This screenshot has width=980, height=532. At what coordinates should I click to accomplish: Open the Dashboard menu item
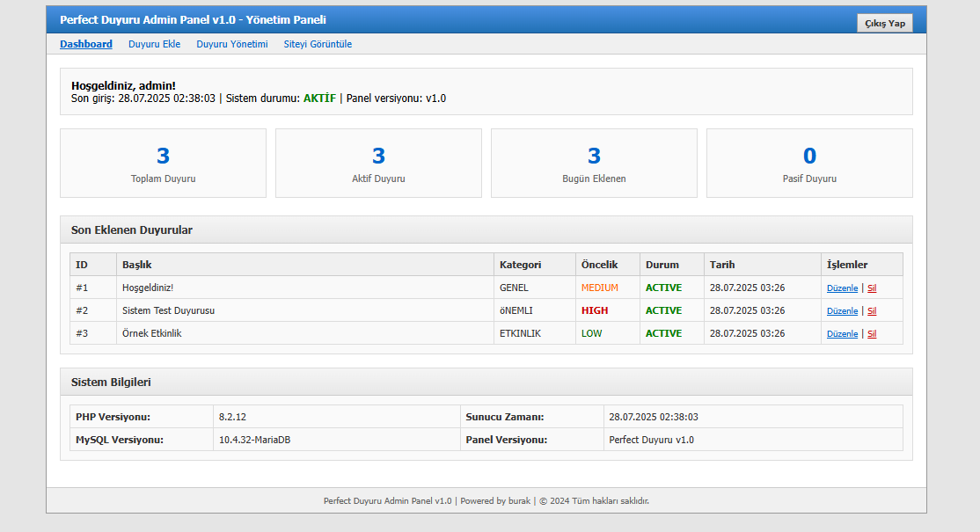pos(85,44)
